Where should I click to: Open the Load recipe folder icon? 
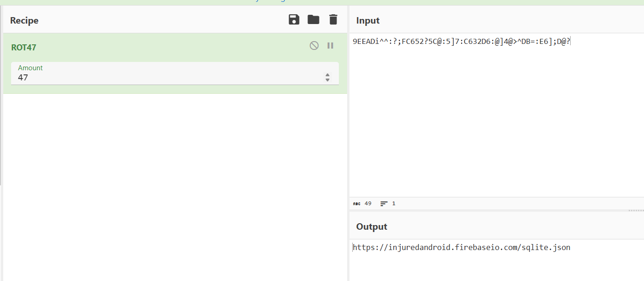coord(313,19)
